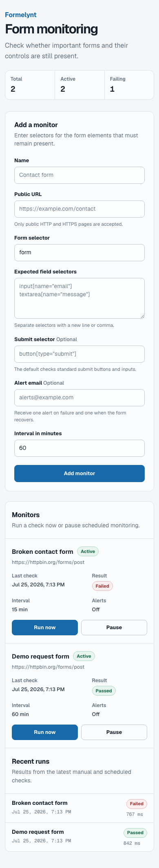159x868 pixels.
Task: Click the Passed badge on Demo request form
Action: tap(104, 691)
